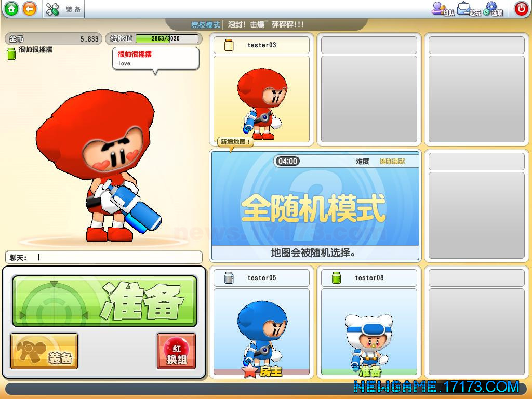Image resolution: width=532 pixels, height=399 pixels.
Task: Click the green jar beside 很帅很摇摆
Action: point(11,54)
